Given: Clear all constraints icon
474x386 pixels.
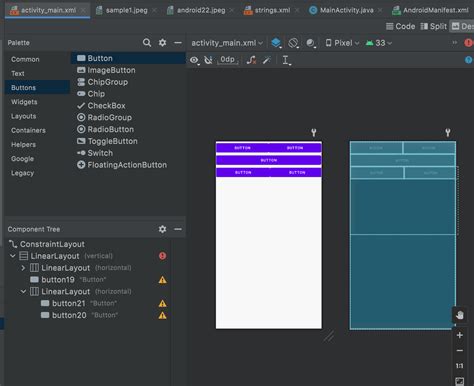Looking at the screenshot, I should 251,60.
